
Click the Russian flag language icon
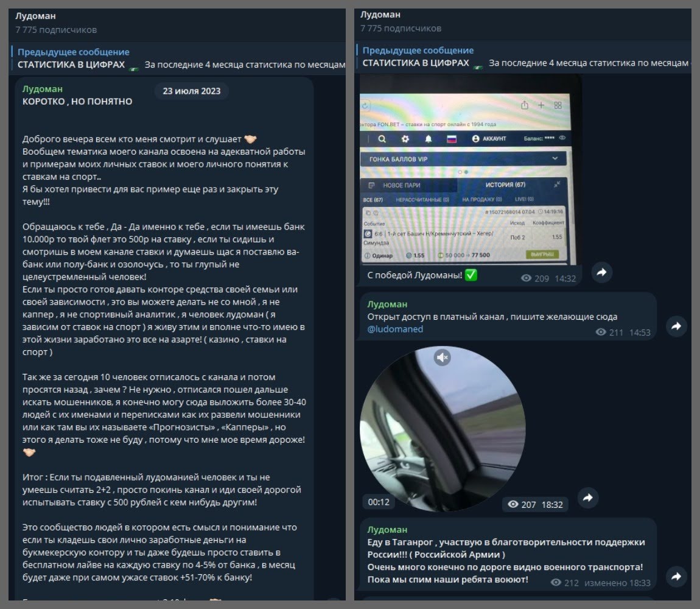click(452, 139)
